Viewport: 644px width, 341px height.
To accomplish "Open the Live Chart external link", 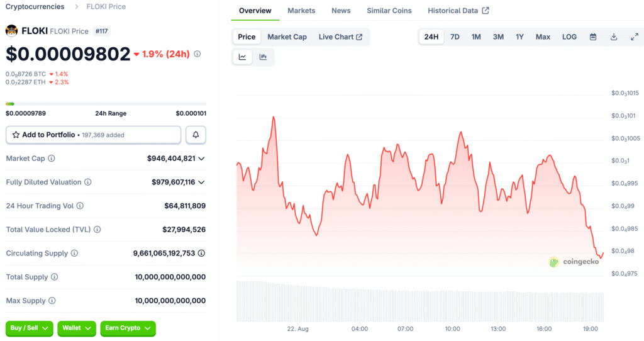I will (340, 37).
